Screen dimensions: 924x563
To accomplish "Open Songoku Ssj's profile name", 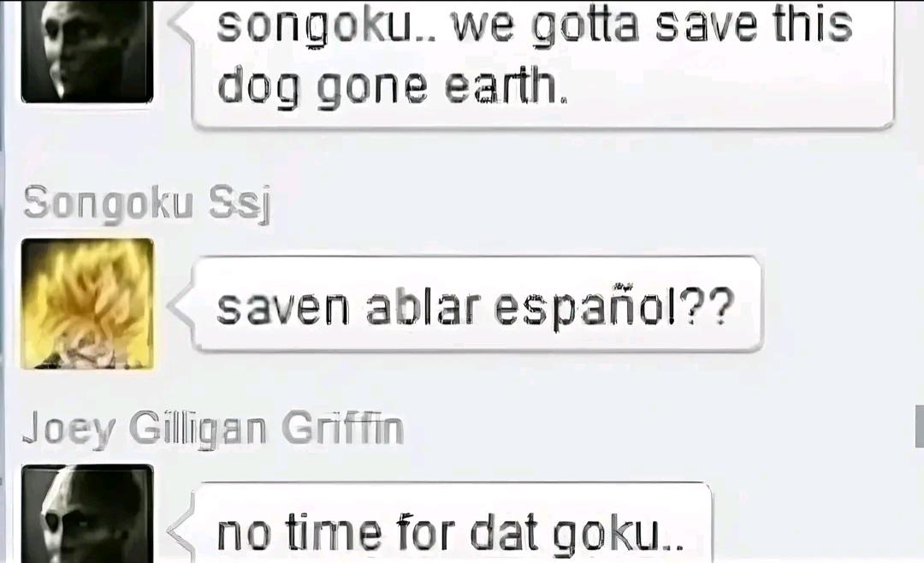I will pyautogui.click(x=147, y=204).
